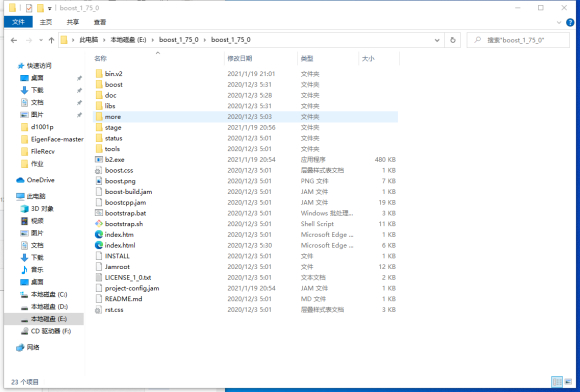580x392 pixels.
Task: Select the bootstrap.sh shell script icon
Action: tap(99, 224)
